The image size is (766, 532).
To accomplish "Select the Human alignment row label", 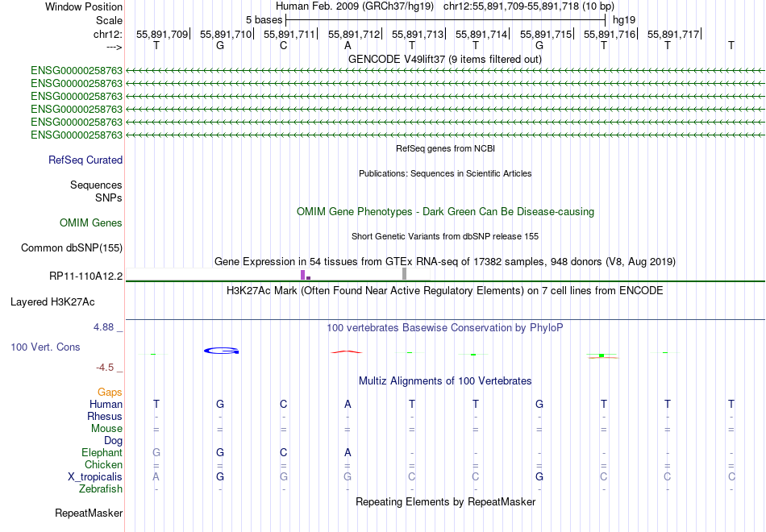I will click(x=106, y=404).
